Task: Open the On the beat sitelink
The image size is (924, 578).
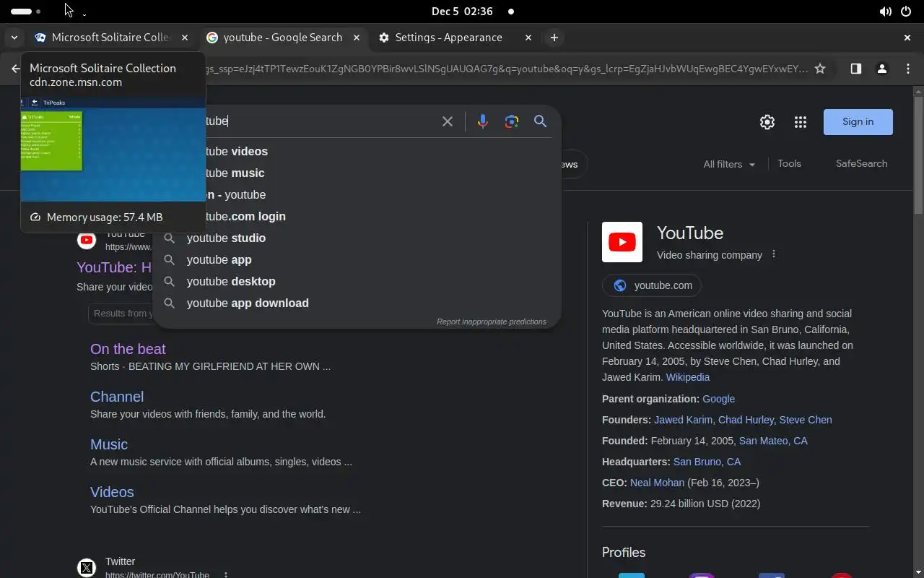Action: click(128, 349)
